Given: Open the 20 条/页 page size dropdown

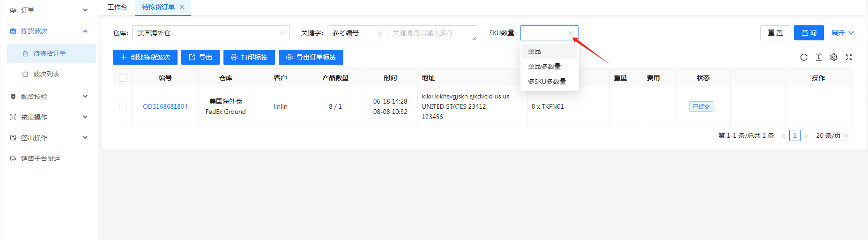Looking at the screenshot, I should tap(833, 135).
